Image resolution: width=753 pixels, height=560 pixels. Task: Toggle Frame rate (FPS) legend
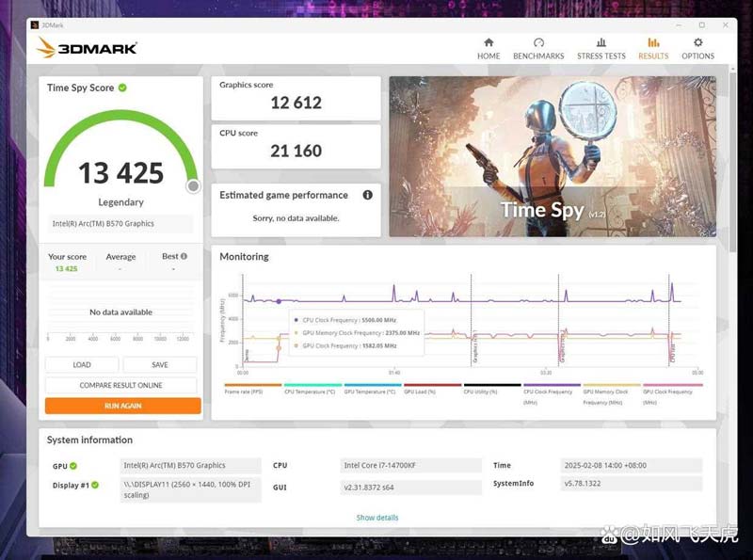click(252, 389)
